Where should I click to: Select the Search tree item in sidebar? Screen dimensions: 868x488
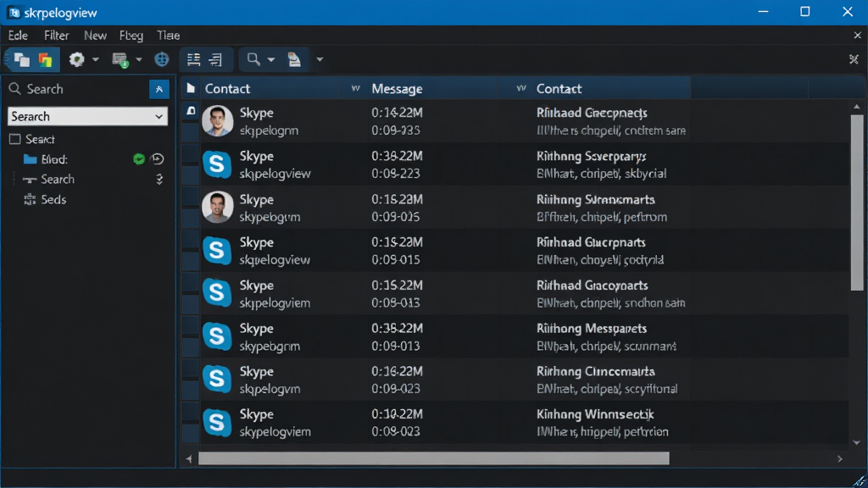[58, 180]
